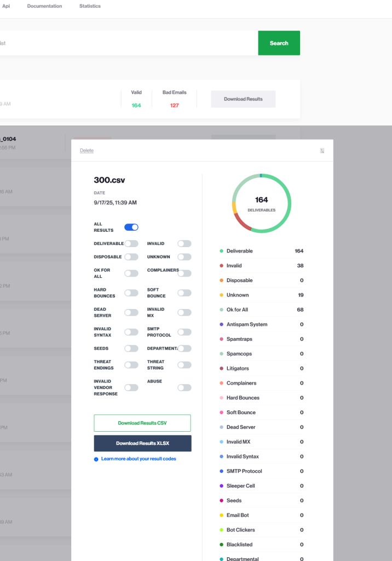Click the info icon beside Learn more
392x561 pixels.
pyautogui.click(x=96, y=459)
